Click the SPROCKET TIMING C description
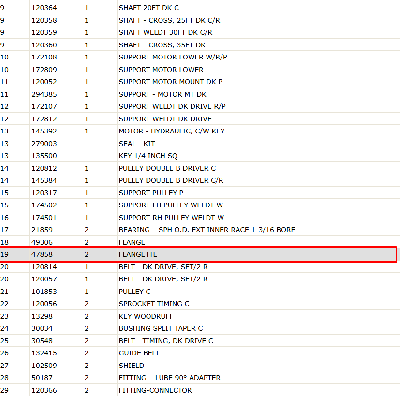 154,304
